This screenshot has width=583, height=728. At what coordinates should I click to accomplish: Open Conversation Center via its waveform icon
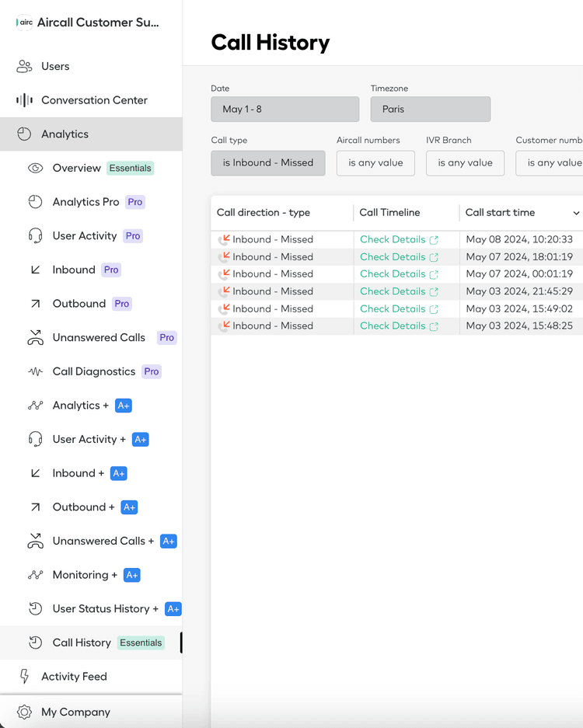(x=24, y=100)
